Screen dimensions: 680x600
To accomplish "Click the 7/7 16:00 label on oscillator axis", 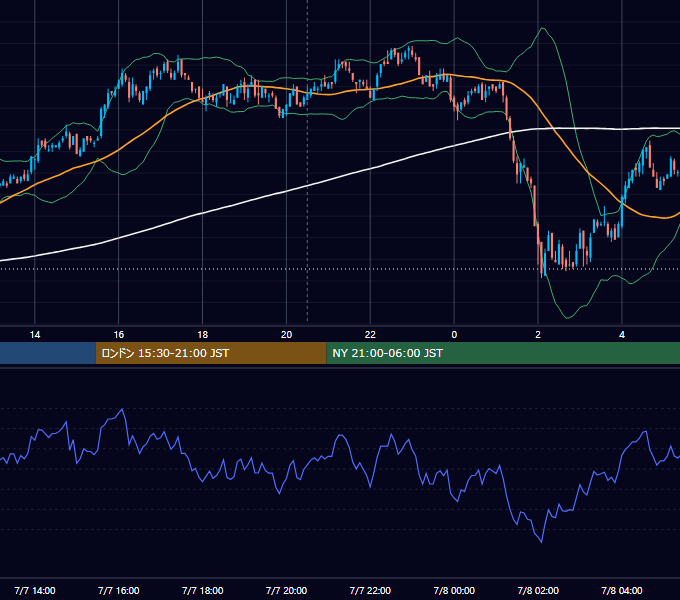I will (x=118, y=590).
